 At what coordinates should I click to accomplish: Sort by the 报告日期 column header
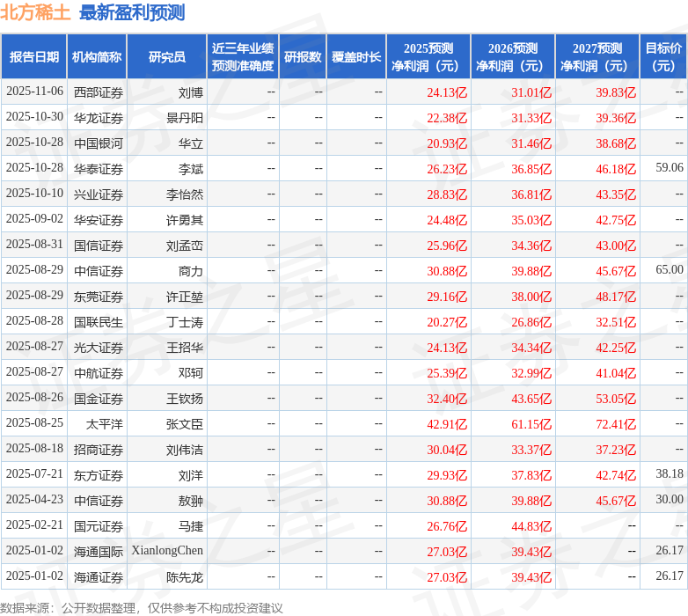[34, 57]
